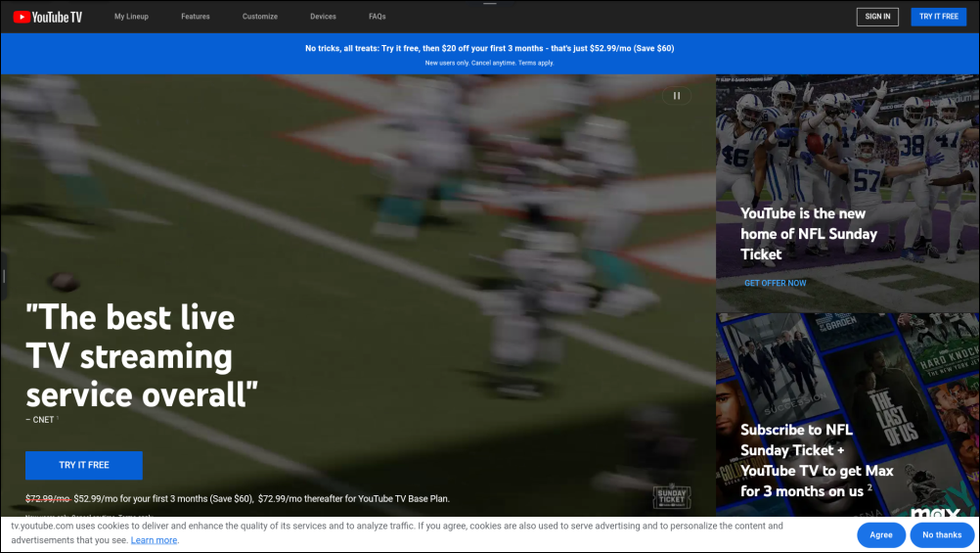The height and width of the screenshot is (553, 980).
Task: Pause the hero background video
Action: 676,96
